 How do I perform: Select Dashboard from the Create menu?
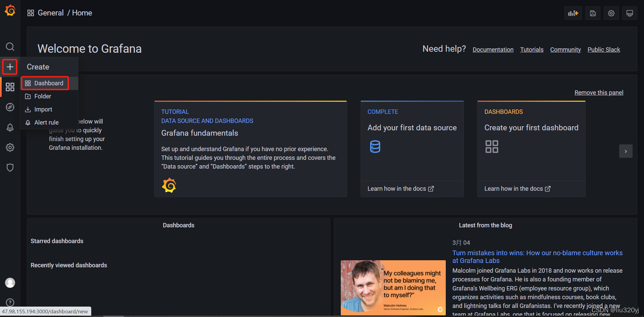(49, 83)
